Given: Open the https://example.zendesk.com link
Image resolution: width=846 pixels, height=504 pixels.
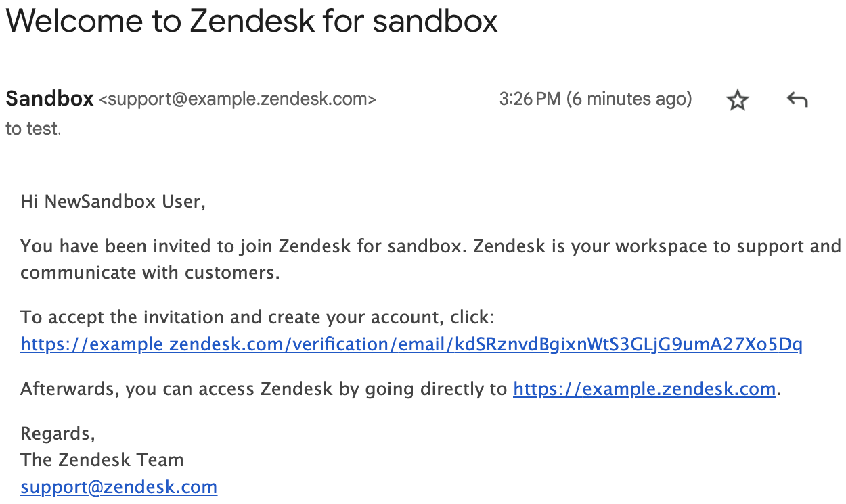Looking at the screenshot, I should point(644,389).
